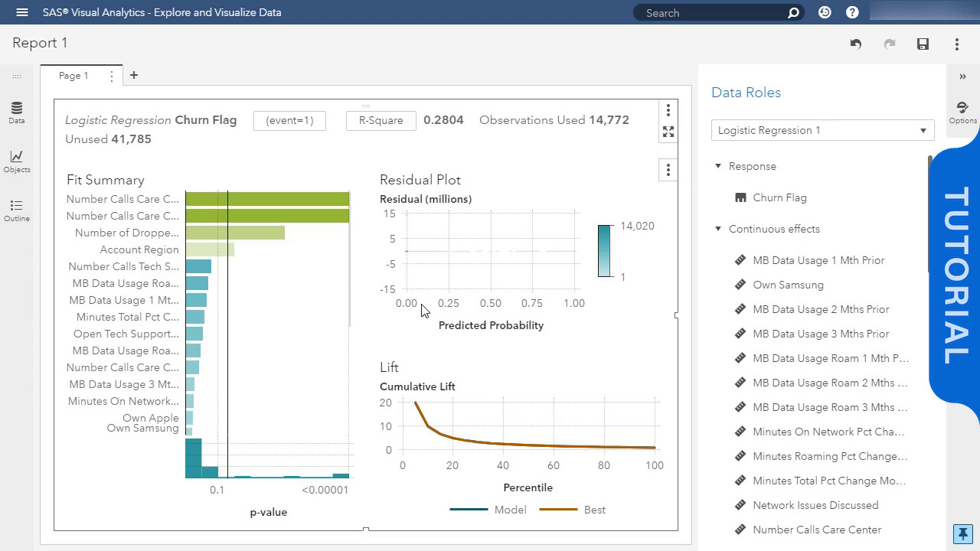The image size is (980, 551).
Task: Click the Best legend line swatch
Action: point(558,510)
